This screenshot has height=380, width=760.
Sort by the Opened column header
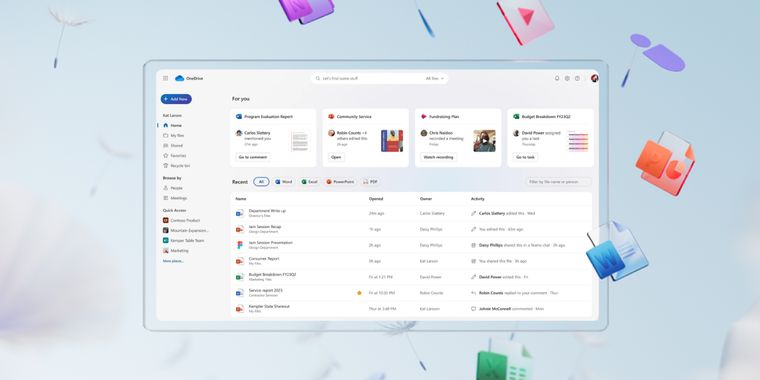click(376, 199)
